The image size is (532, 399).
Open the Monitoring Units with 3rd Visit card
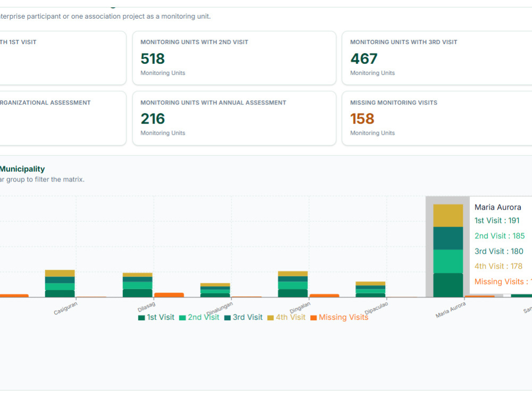point(437,58)
